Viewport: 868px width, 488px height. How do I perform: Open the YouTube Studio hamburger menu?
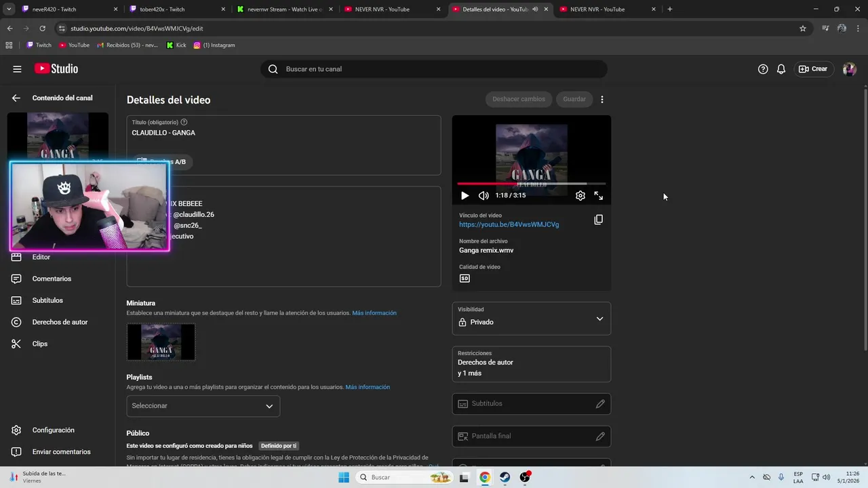(17, 69)
